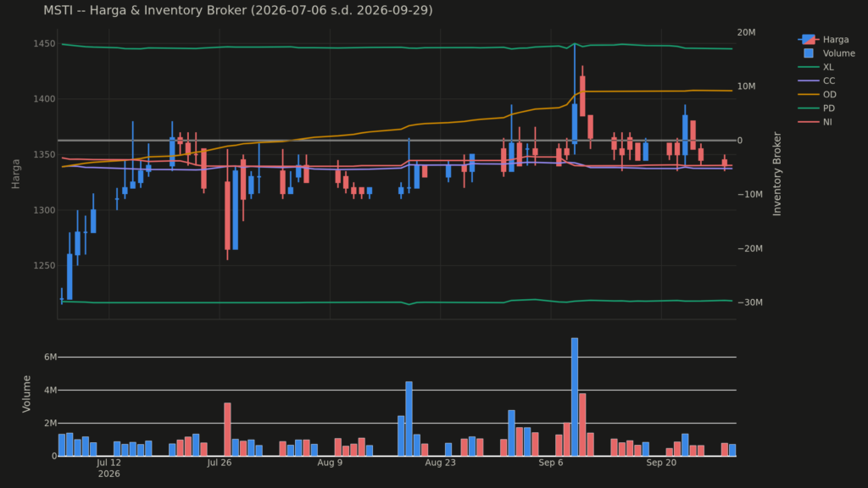Click the 2026 year label under Jul 12

pos(108,474)
